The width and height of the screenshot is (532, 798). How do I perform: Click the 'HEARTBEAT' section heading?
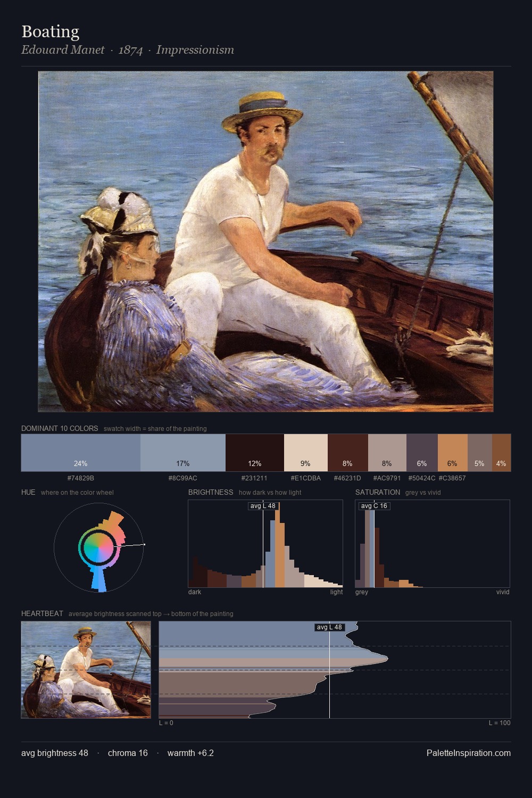coord(42,613)
